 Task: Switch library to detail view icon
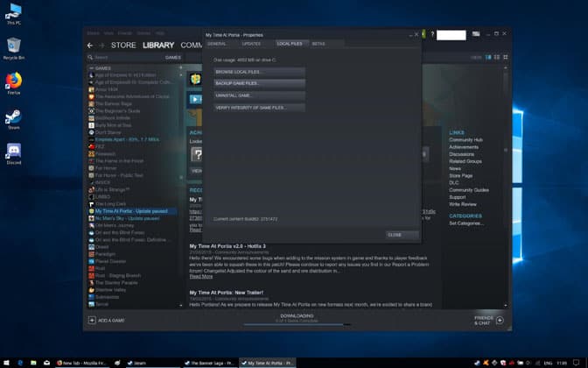pyautogui.click(x=488, y=57)
